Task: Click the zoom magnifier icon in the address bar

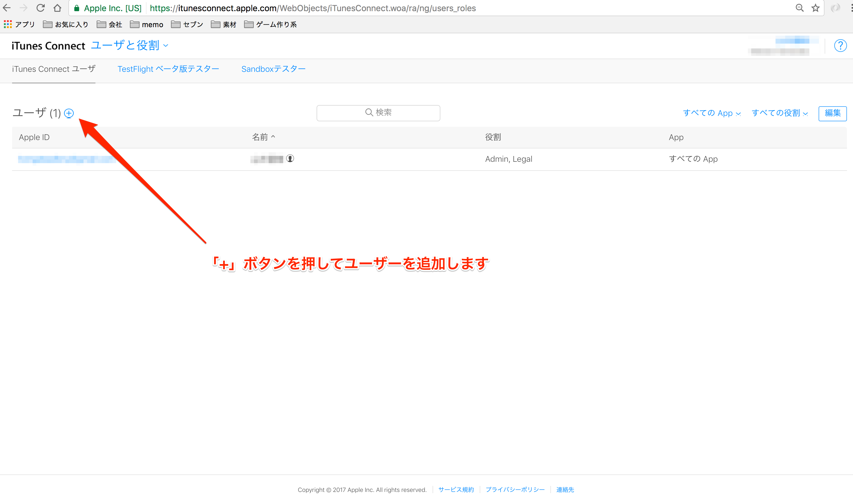Action: pos(799,8)
